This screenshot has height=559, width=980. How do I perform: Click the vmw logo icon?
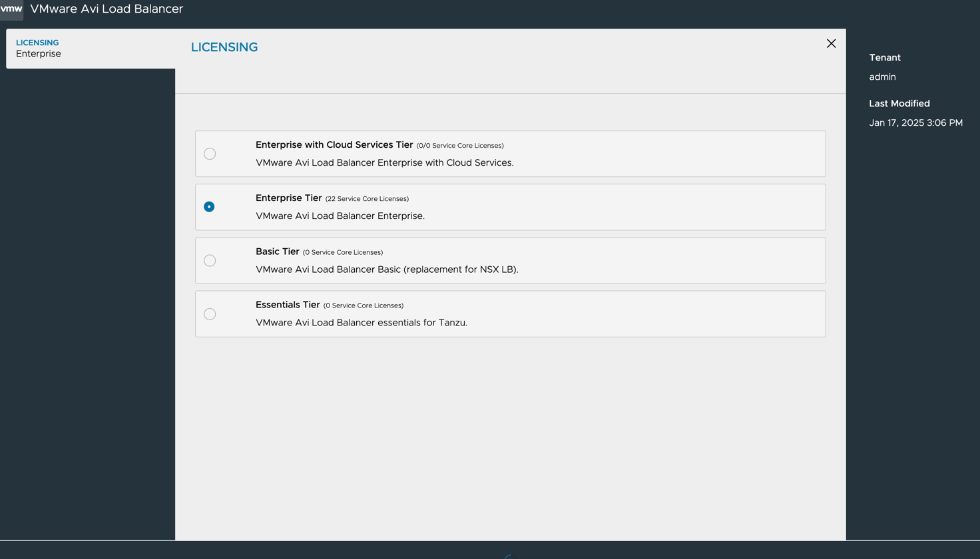tap(11, 9)
